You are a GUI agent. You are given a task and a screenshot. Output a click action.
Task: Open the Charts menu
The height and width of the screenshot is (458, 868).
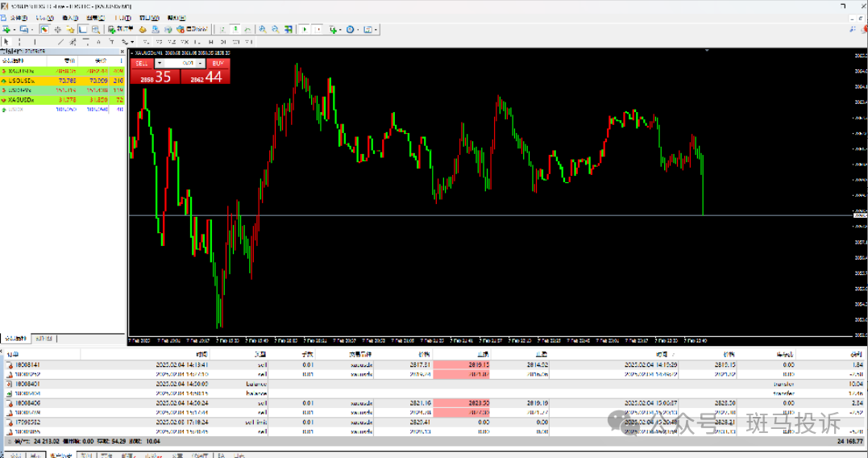[95, 18]
